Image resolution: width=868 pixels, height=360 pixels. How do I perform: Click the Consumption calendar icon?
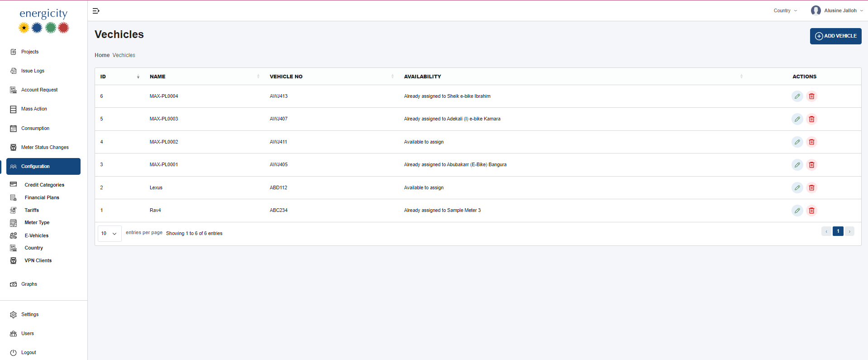[x=13, y=129]
